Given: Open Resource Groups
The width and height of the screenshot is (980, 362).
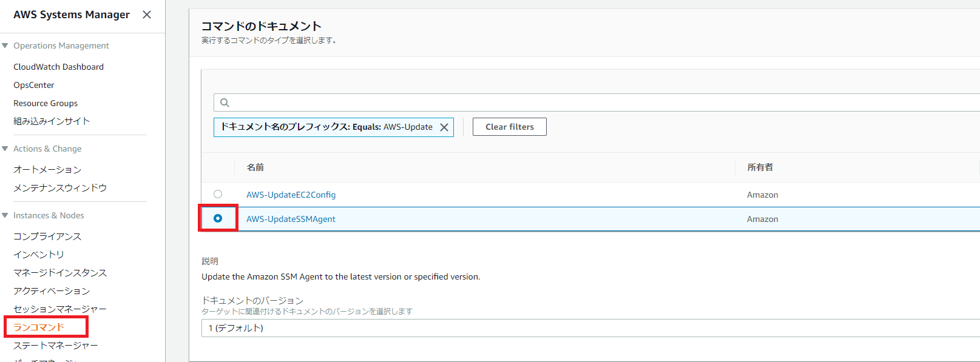Looking at the screenshot, I should coord(46,103).
